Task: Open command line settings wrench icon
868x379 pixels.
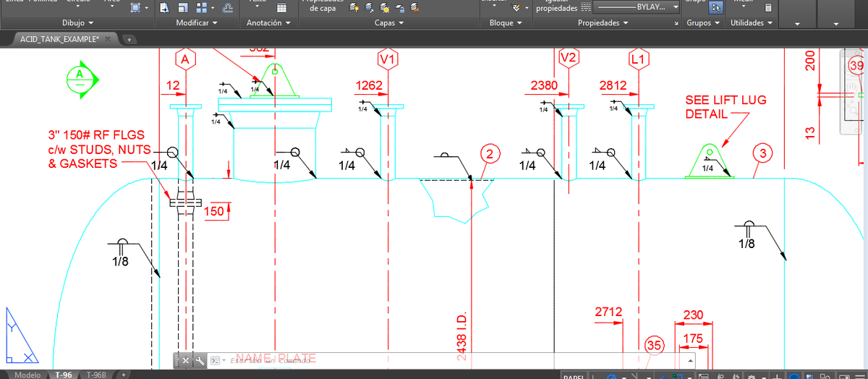Action: coord(199,359)
